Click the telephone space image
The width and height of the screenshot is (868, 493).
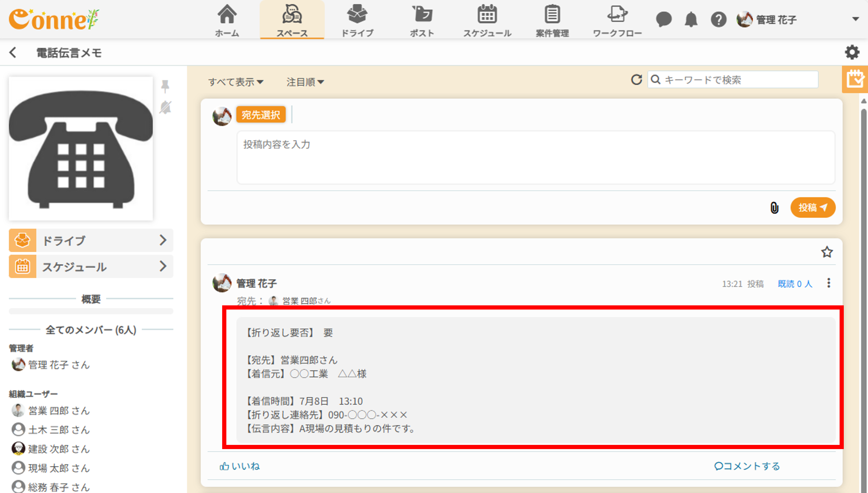tap(81, 148)
